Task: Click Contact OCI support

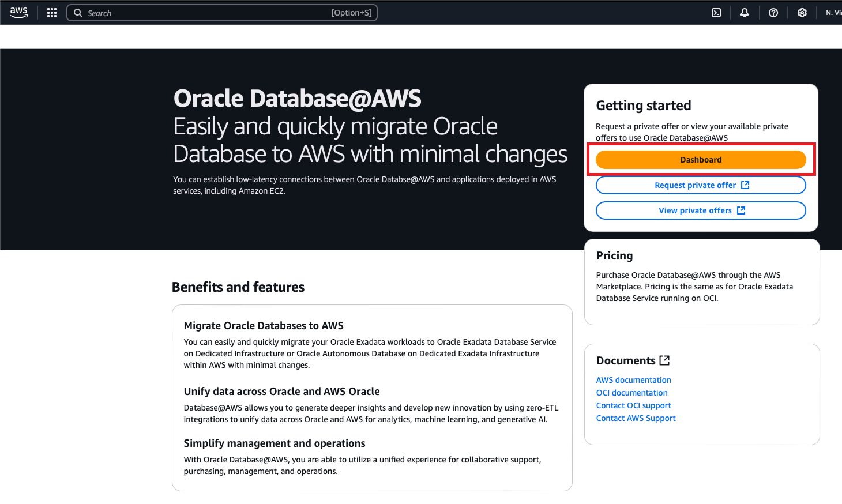Action: tap(633, 405)
